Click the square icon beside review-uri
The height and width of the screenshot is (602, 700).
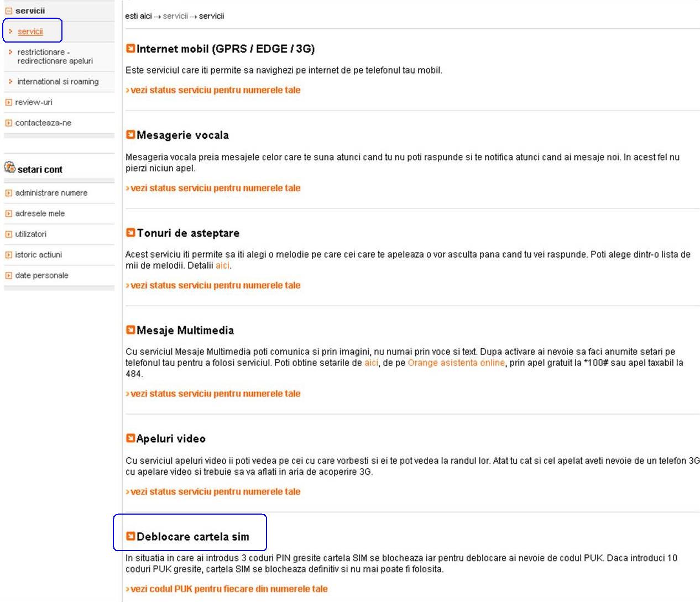[8, 102]
